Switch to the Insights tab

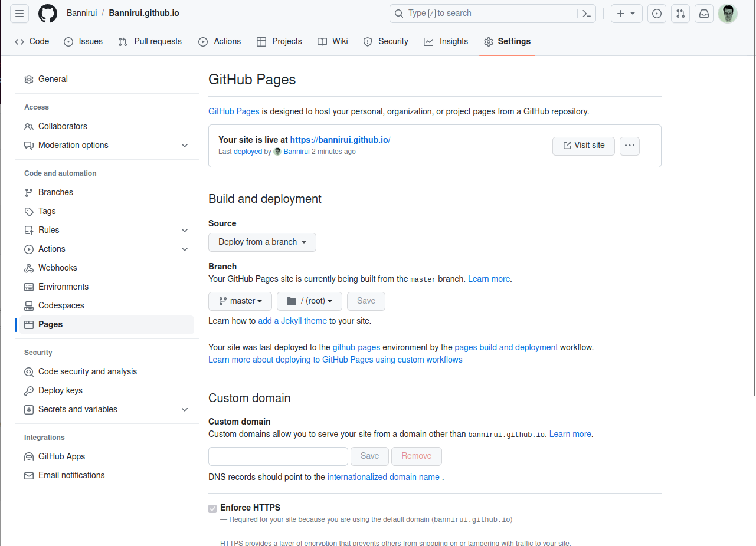446,41
